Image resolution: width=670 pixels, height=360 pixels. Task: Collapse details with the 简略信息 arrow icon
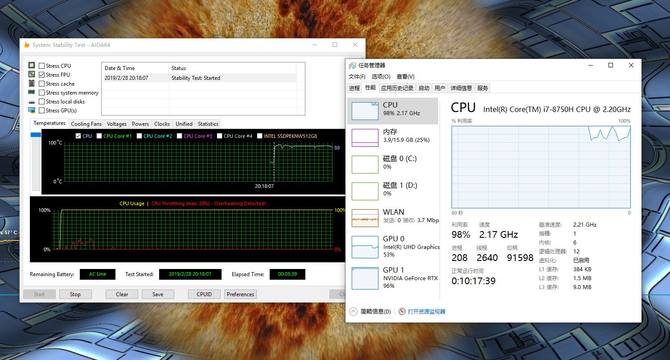coord(353,311)
